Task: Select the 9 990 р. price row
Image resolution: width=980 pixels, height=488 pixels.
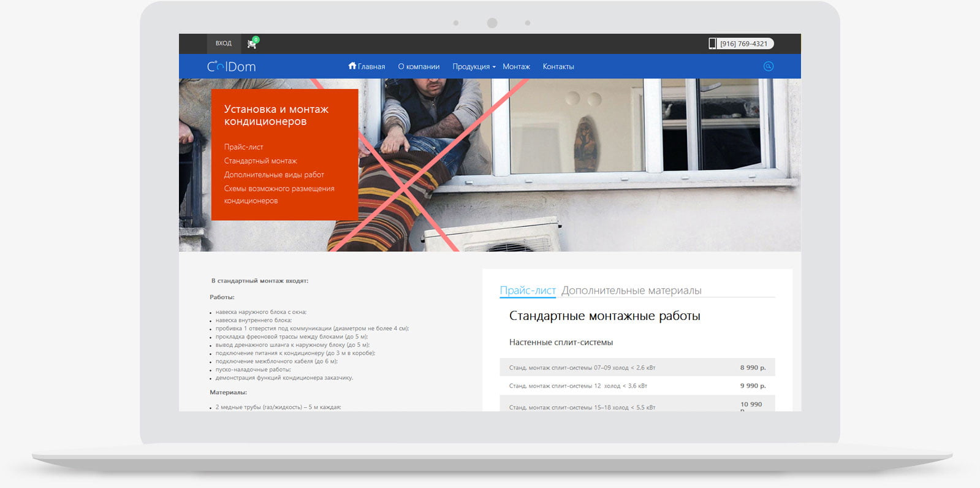Action: coord(637,386)
